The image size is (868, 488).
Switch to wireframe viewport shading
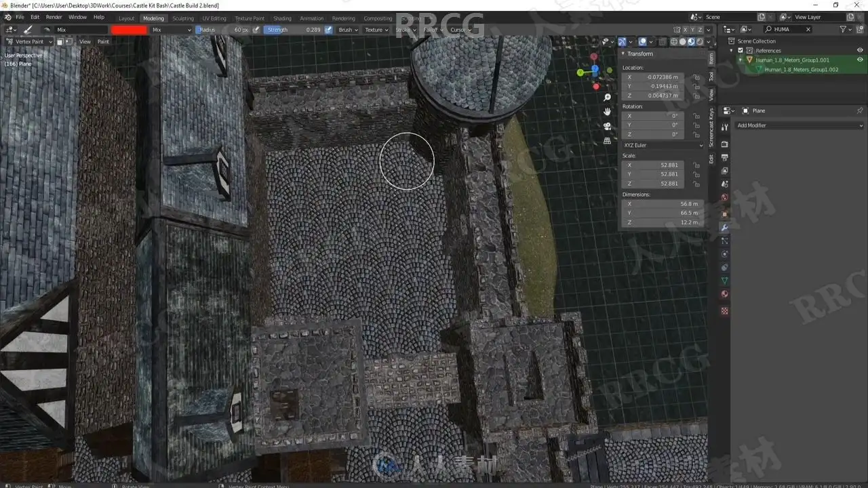[x=674, y=42]
